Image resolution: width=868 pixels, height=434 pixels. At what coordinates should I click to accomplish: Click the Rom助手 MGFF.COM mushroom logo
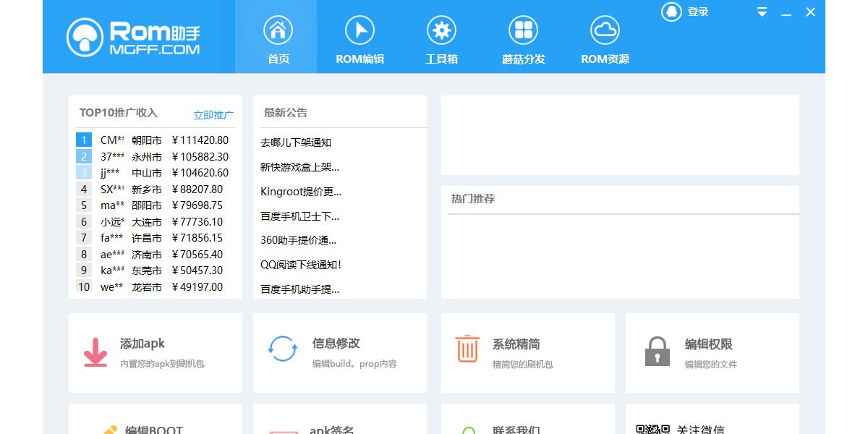click(133, 37)
